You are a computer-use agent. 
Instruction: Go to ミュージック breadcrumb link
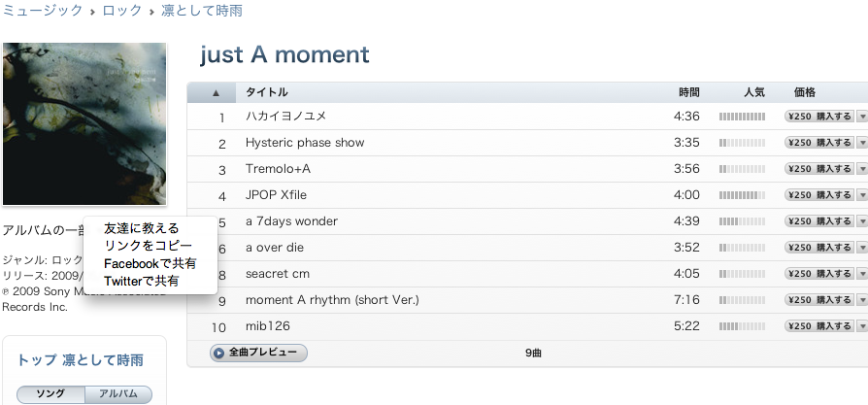point(41,11)
